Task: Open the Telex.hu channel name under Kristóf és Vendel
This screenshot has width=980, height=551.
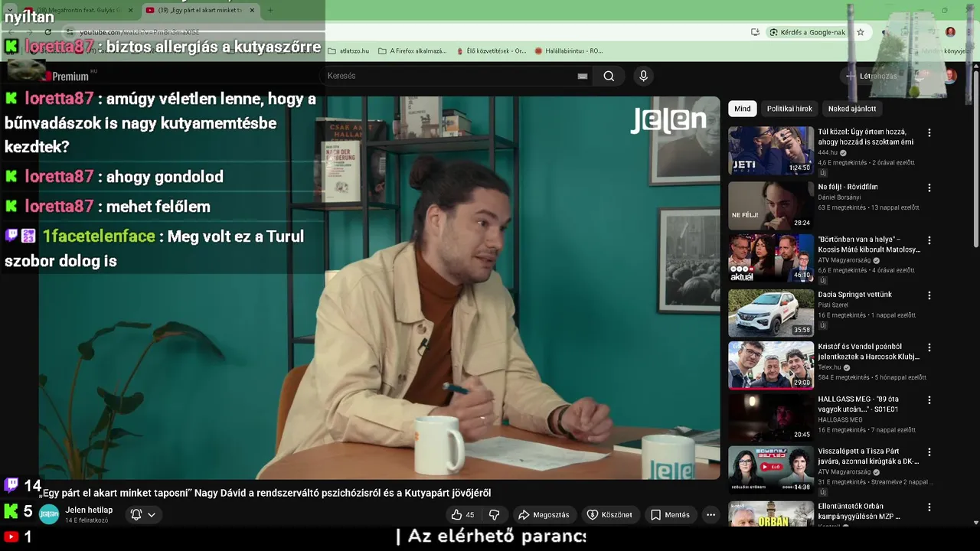Action: tap(829, 367)
